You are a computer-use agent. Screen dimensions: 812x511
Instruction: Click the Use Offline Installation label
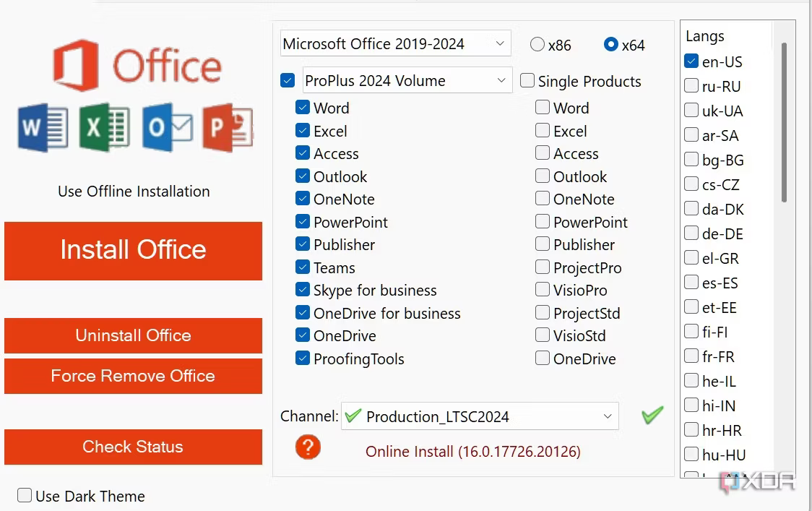tap(134, 192)
